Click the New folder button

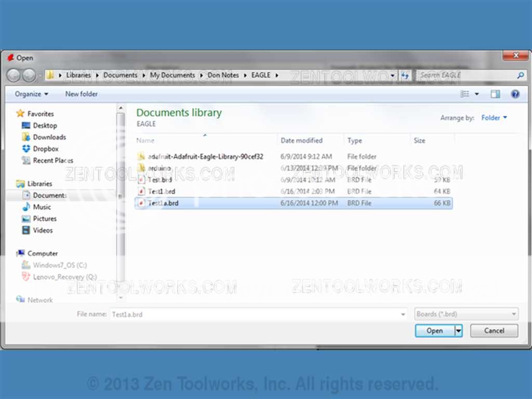[x=81, y=94]
